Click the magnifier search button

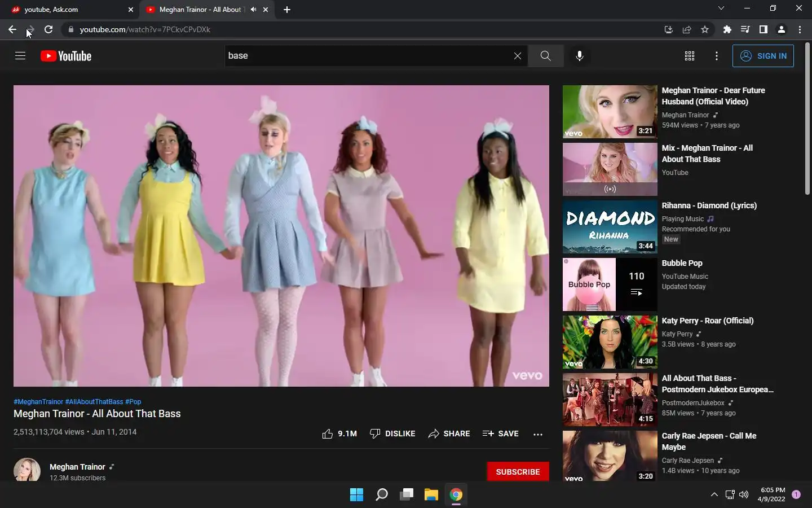(x=545, y=56)
